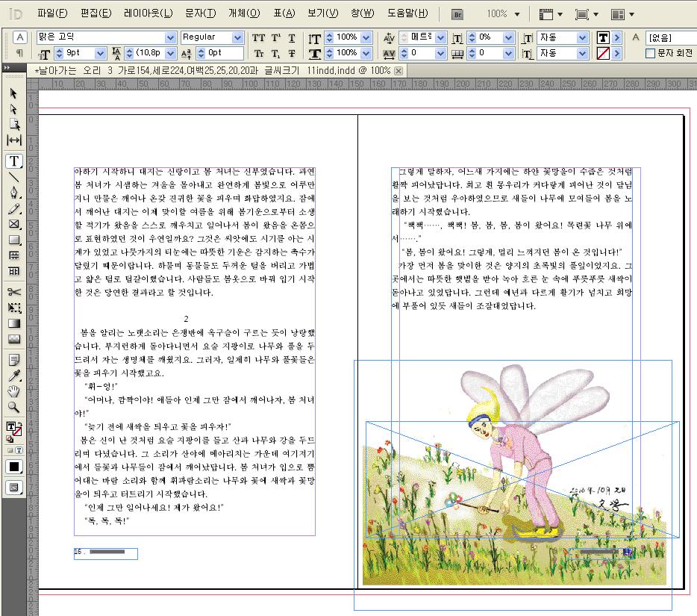Open the 9pt font size dropdown

point(99,54)
